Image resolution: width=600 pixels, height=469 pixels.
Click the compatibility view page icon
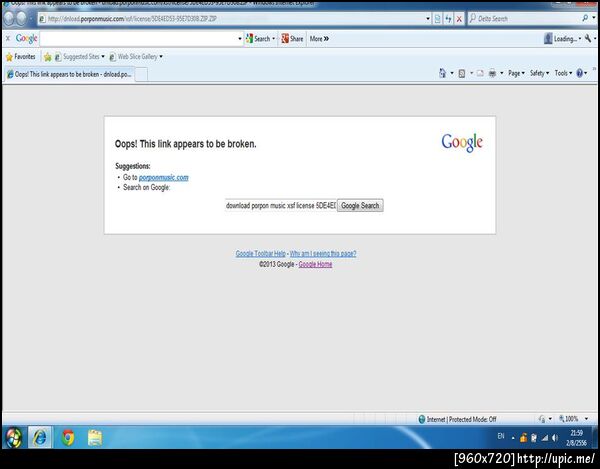coord(438,18)
